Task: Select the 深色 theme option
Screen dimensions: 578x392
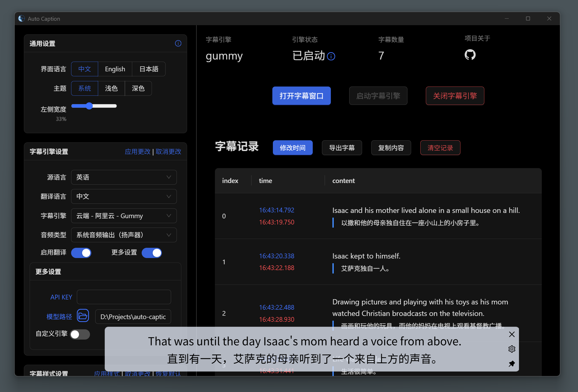Action: pos(138,88)
